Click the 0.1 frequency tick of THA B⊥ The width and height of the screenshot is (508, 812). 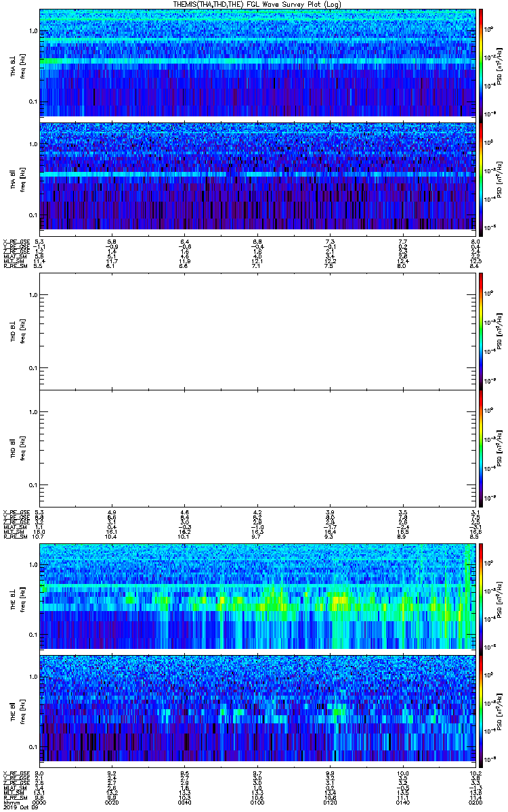point(34,101)
